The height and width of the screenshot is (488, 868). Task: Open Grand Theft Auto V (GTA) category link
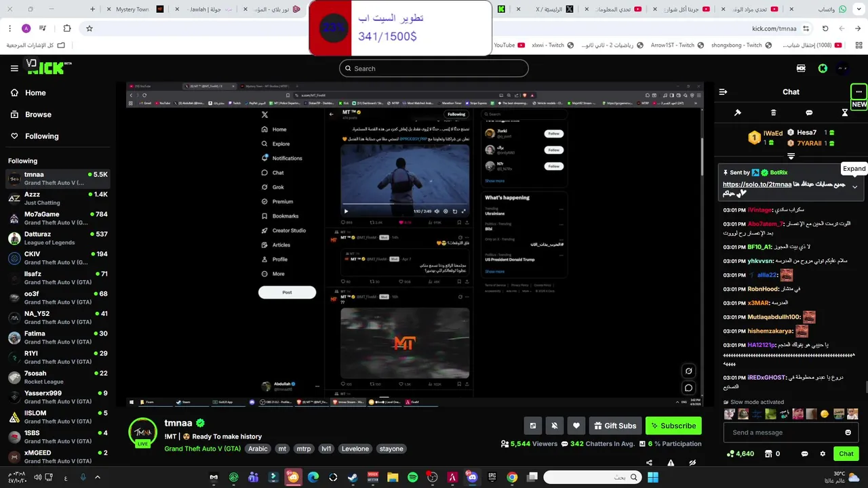pos(203,449)
